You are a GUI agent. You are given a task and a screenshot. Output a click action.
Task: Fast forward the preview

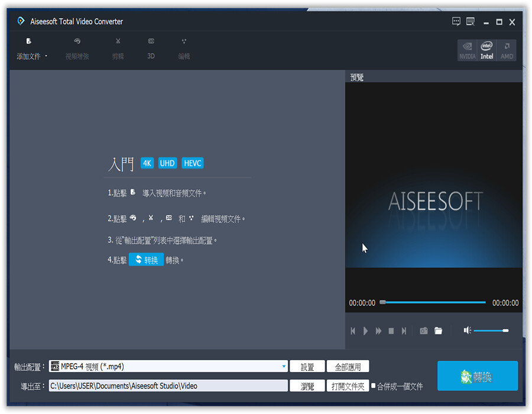point(378,331)
